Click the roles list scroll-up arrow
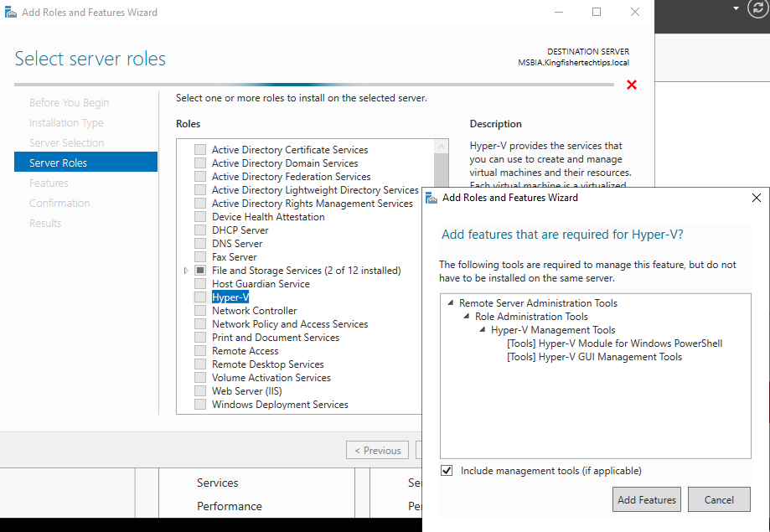770x532 pixels. (x=441, y=147)
